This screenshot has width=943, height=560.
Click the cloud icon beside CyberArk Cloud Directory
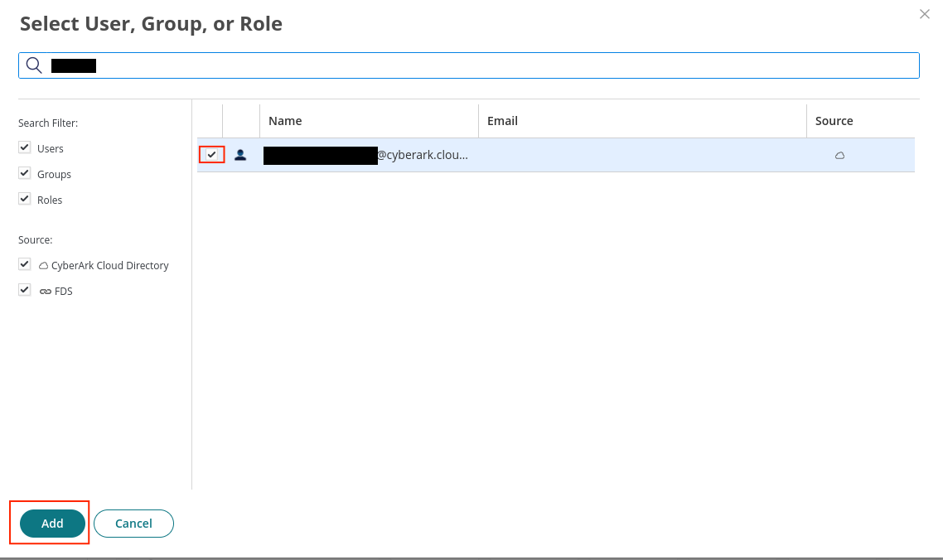pos(43,265)
